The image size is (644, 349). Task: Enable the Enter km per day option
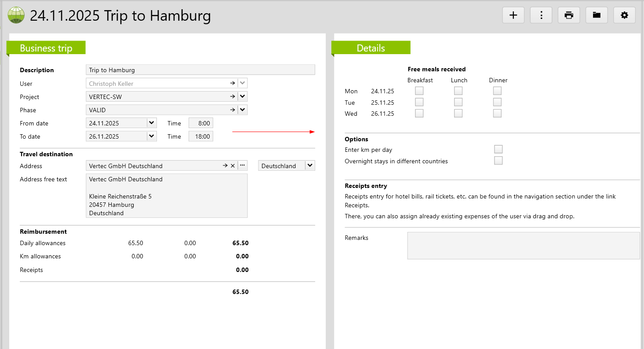click(498, 150)
